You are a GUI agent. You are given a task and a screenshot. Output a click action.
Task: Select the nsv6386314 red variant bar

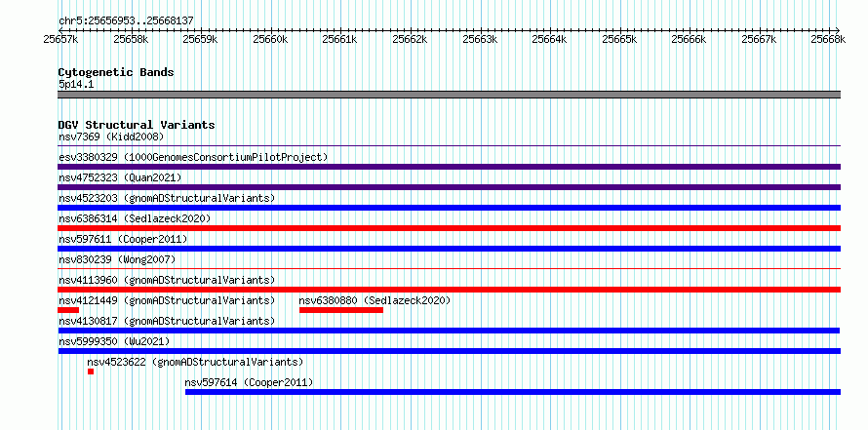pyautogui.click(x=449, y=228)
